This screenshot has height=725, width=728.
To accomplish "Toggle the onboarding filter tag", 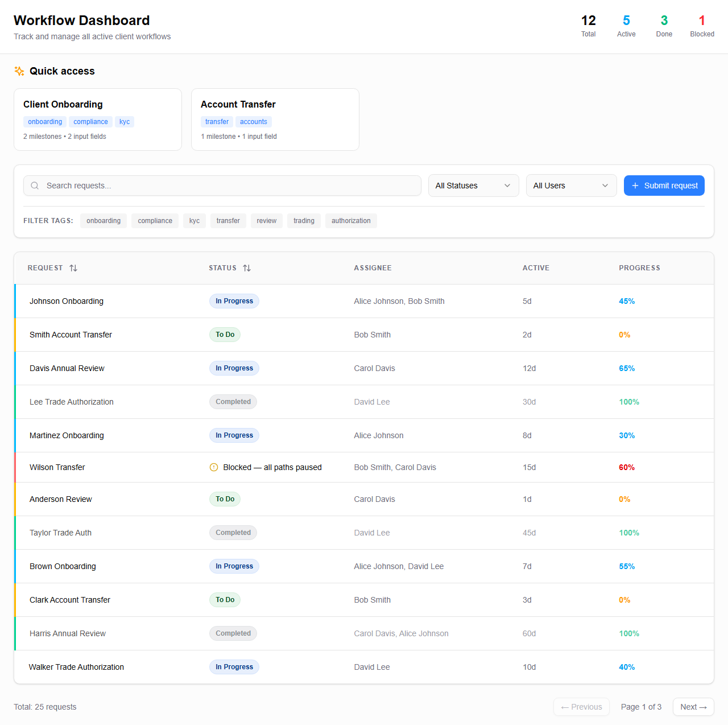I will [x=104, y=221].
